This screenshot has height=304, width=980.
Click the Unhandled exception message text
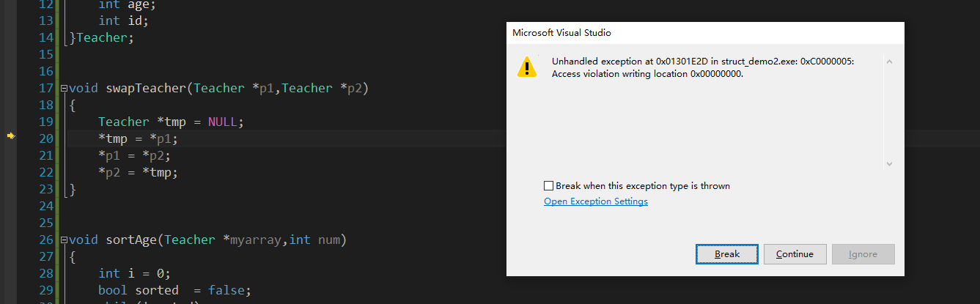[x=703, y=67]
